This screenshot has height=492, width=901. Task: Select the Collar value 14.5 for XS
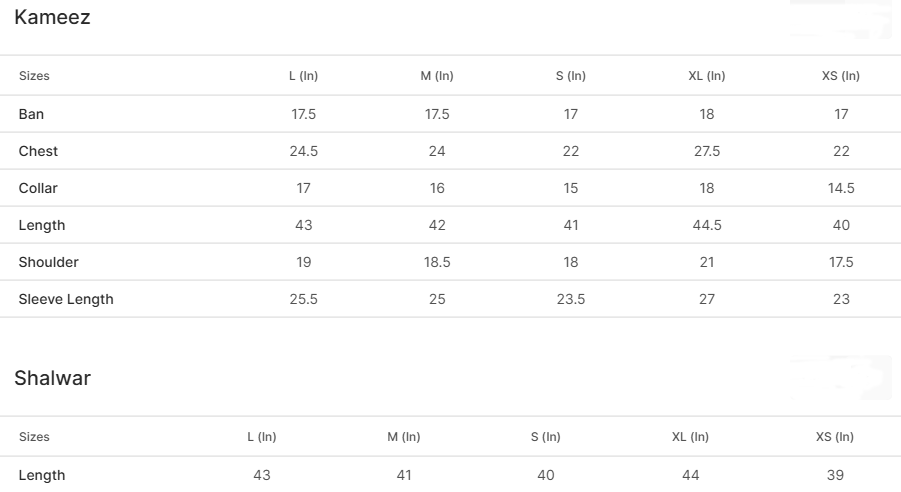841,188
